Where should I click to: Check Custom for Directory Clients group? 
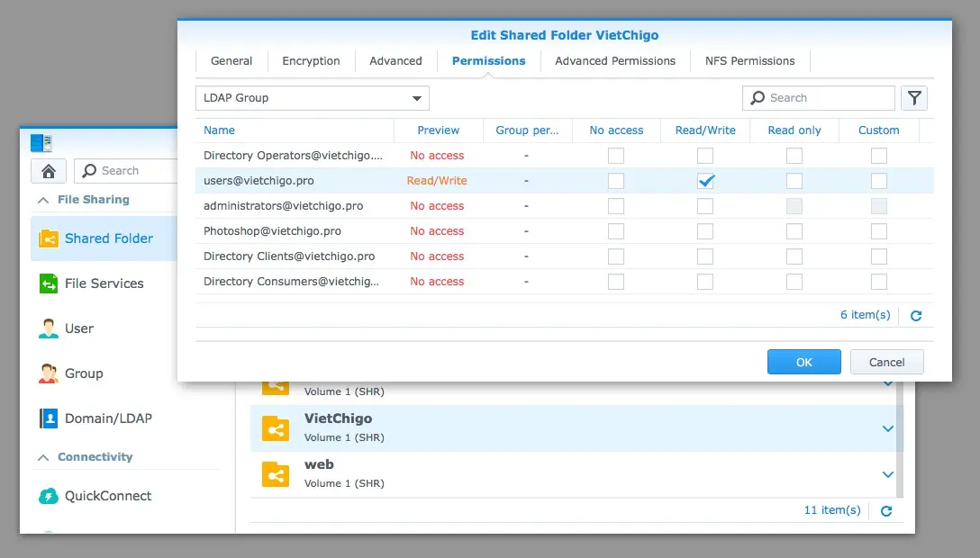pos(879,256)
